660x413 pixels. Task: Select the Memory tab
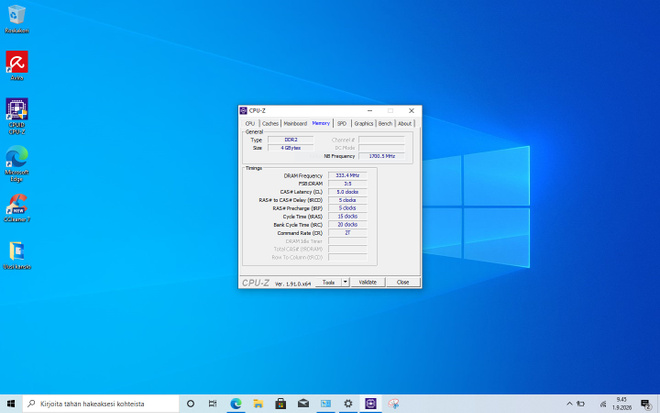click(321, 123)
